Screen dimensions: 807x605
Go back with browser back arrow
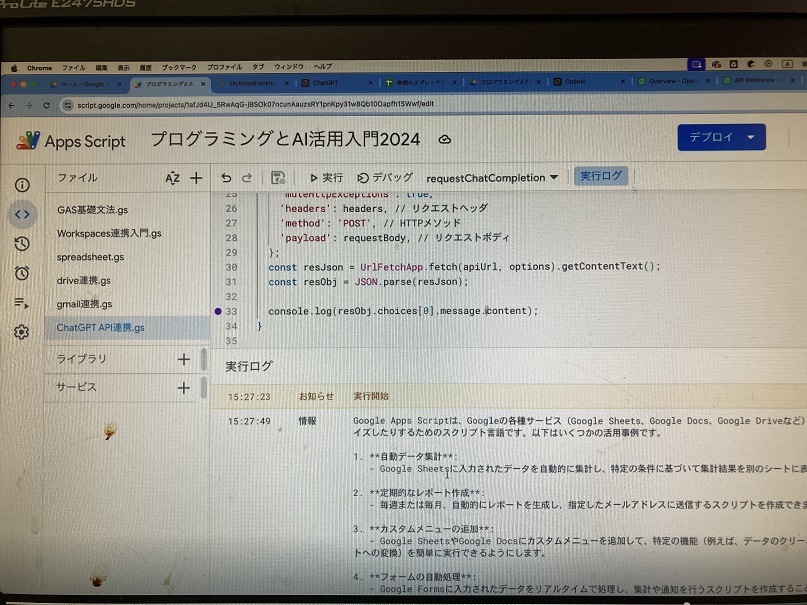[11, 105]
